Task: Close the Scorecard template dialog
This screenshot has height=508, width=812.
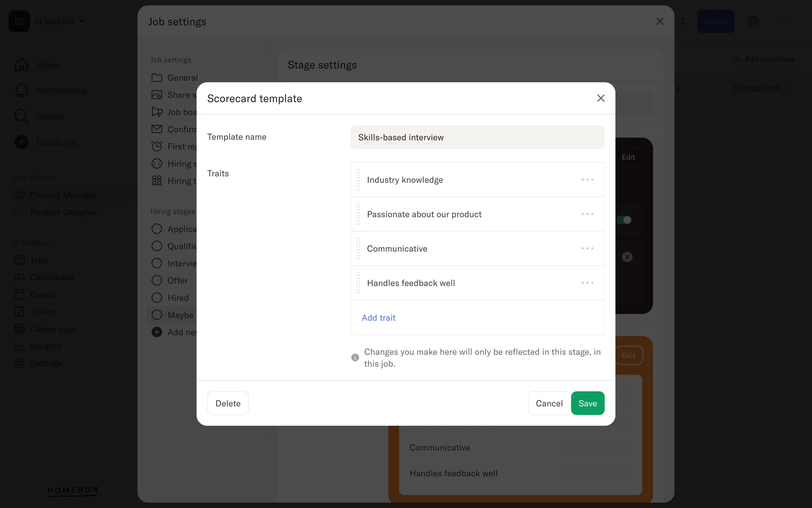Action: [x=601, y=98]
